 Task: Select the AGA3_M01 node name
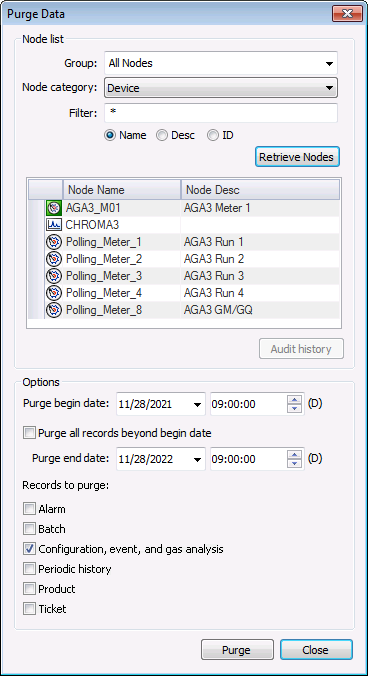pos(93,208)
